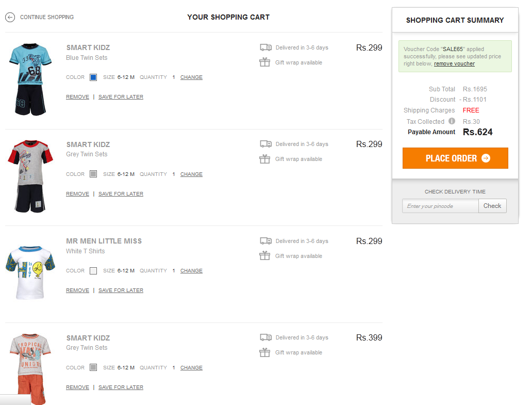Viewport: 532px width, 405px height.
Task: Click delivery truck icon for Rs.299 Grey Twin Sets
Action: pos(265,144)
